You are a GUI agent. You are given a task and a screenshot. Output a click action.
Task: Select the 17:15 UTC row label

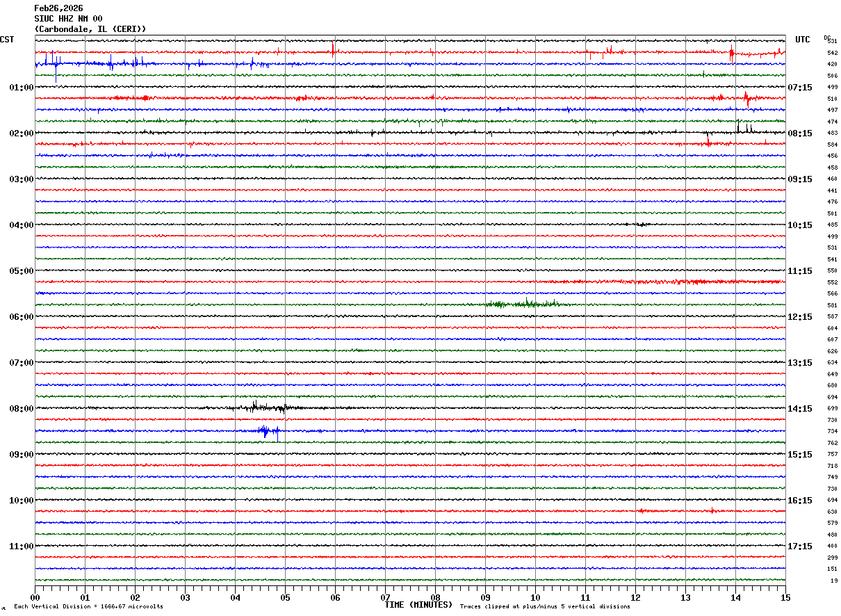[x=800, y=546]
